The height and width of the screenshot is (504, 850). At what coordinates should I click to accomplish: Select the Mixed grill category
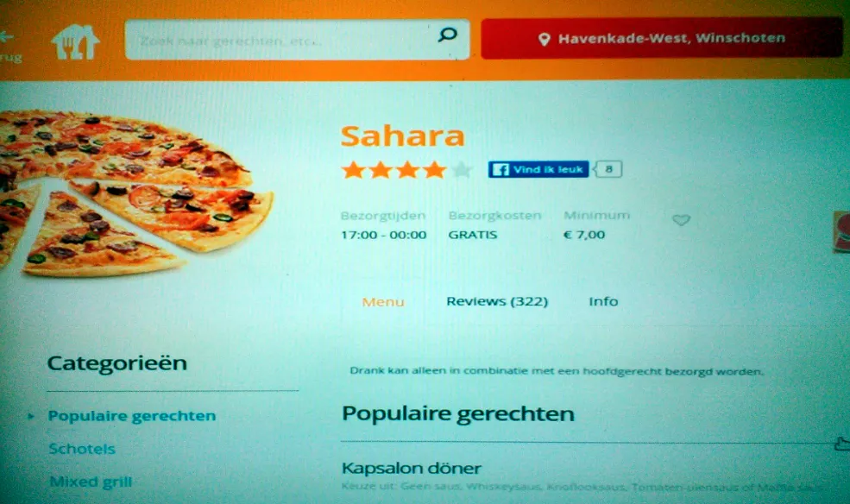click(x=91, y=482)
